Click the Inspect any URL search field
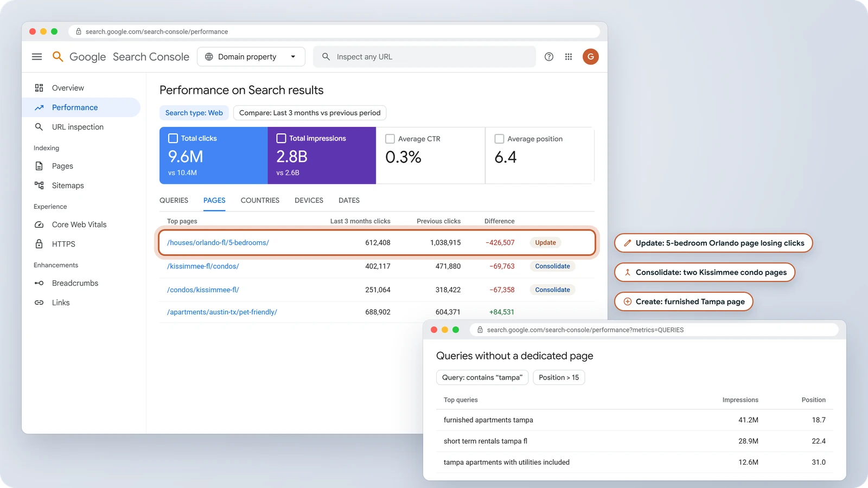This screenshot has width=868, height=488. click(x=424, y=57)
